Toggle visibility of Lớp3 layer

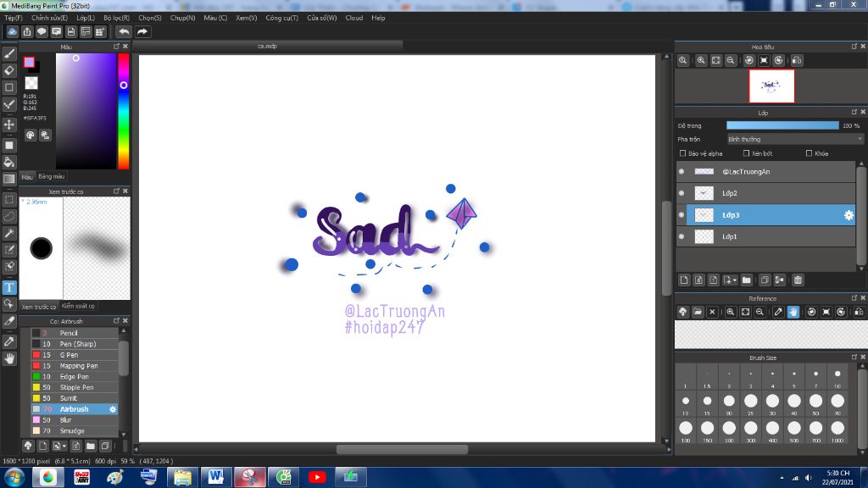pyautogui.click(x=682, y=214)
